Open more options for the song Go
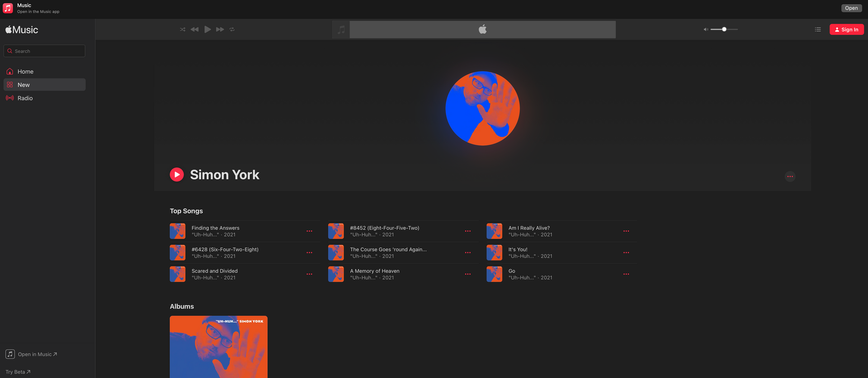The image size is (868, 378). pos(626,274)
